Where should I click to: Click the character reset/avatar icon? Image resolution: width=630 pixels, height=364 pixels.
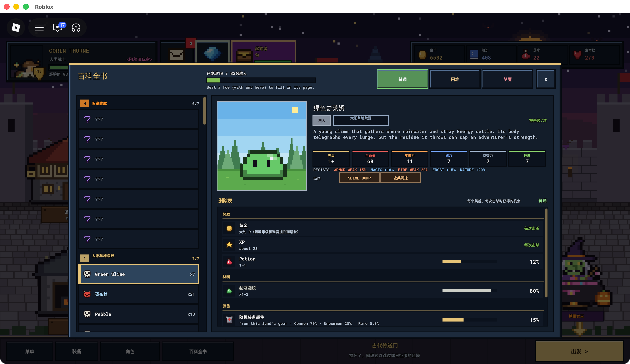[76, 27]
